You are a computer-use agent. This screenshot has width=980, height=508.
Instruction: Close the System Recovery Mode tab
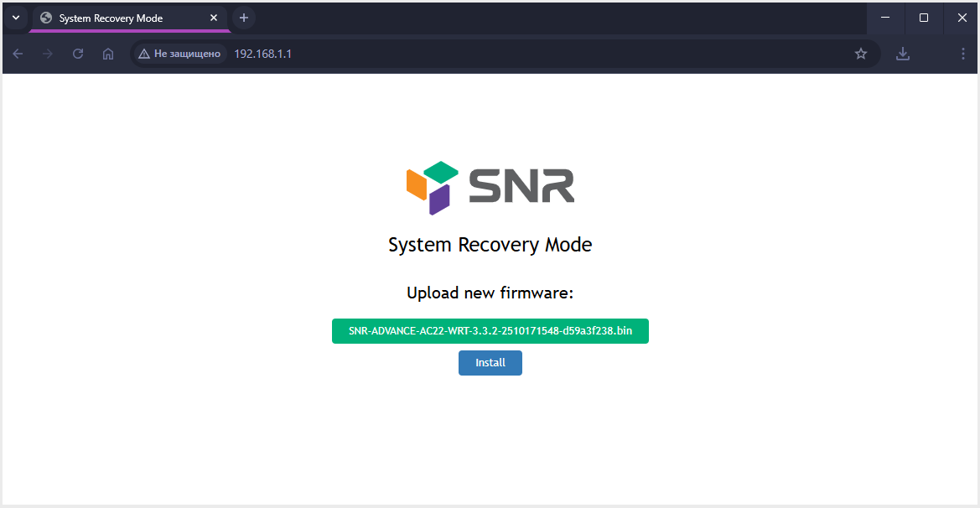[214, 18]
